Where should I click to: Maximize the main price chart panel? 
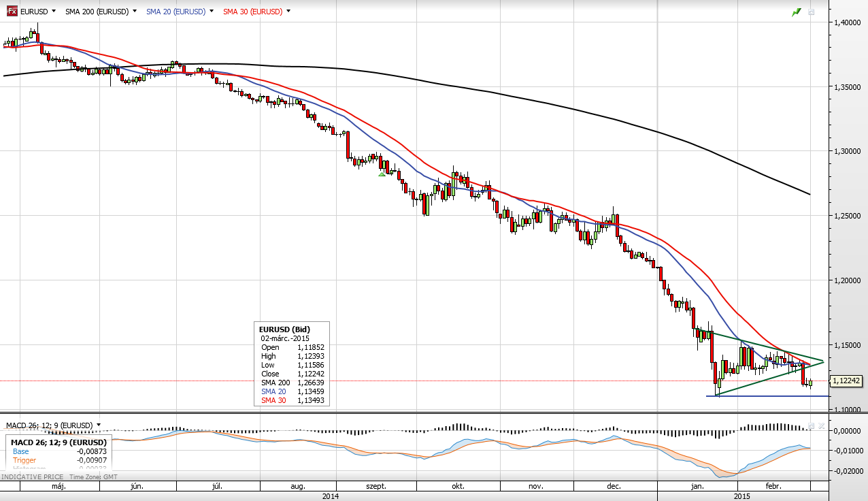811,12
